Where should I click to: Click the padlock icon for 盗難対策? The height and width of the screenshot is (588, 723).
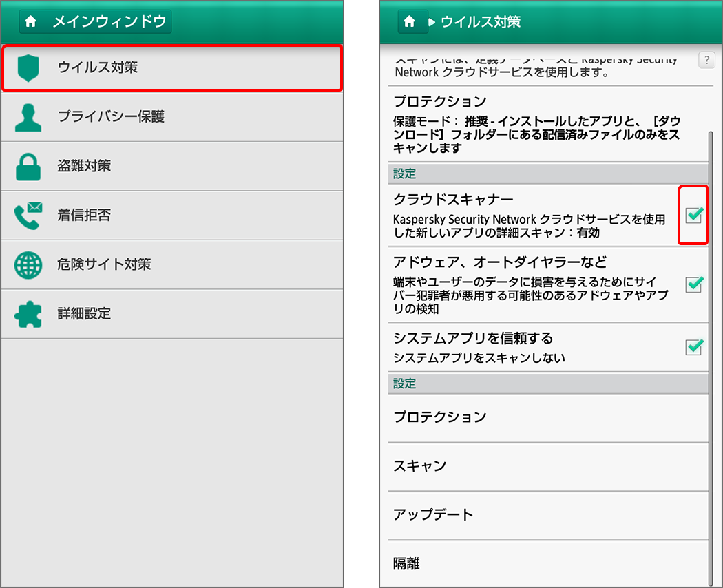(x=28, y=167)
